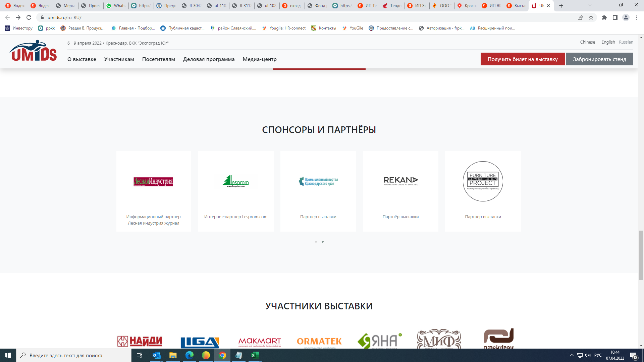Show hidden system tray icons
This screenshot has height=362, width=644.
click(x=572, y=355)
